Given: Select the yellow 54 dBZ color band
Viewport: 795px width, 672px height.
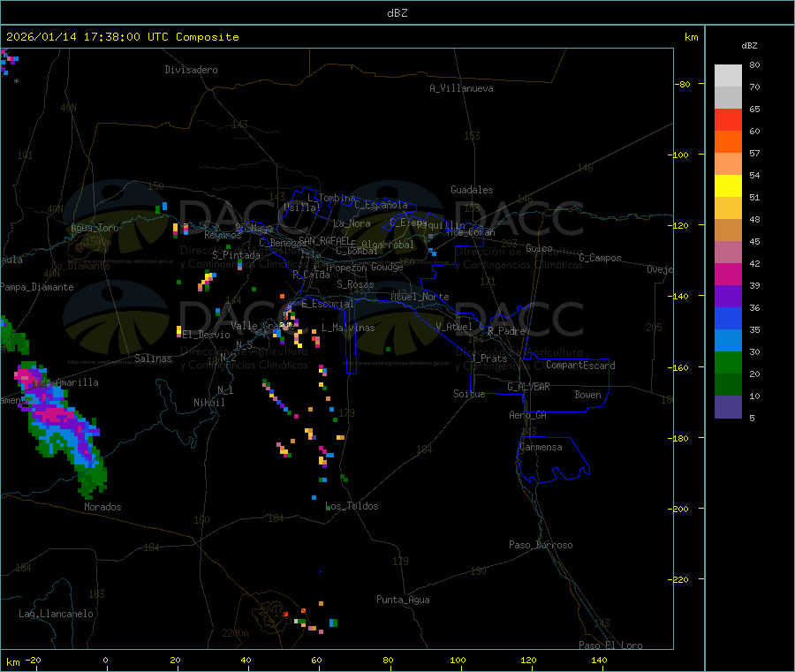Looking at the screenshot, I should 728,186.
